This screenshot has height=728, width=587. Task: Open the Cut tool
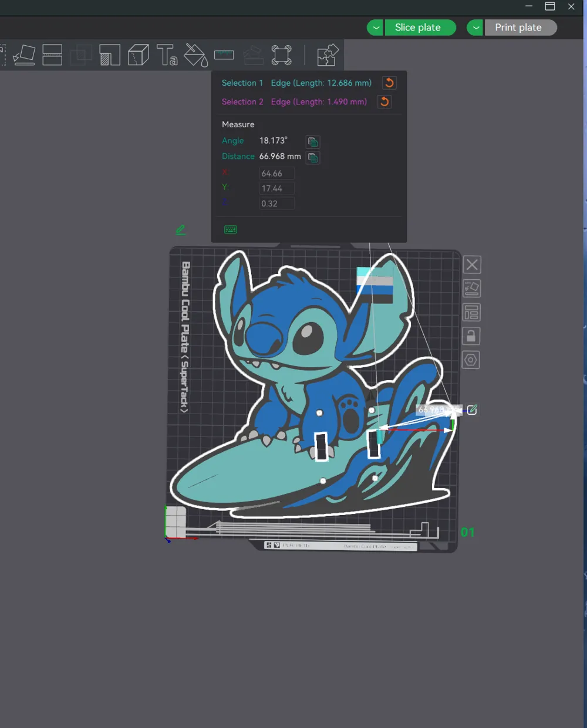tap(52, 55)
